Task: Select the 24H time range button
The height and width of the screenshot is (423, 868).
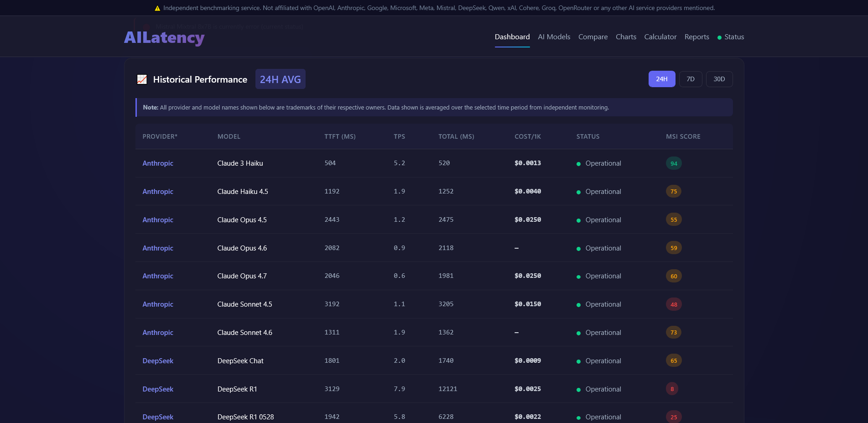Action: 662,79
